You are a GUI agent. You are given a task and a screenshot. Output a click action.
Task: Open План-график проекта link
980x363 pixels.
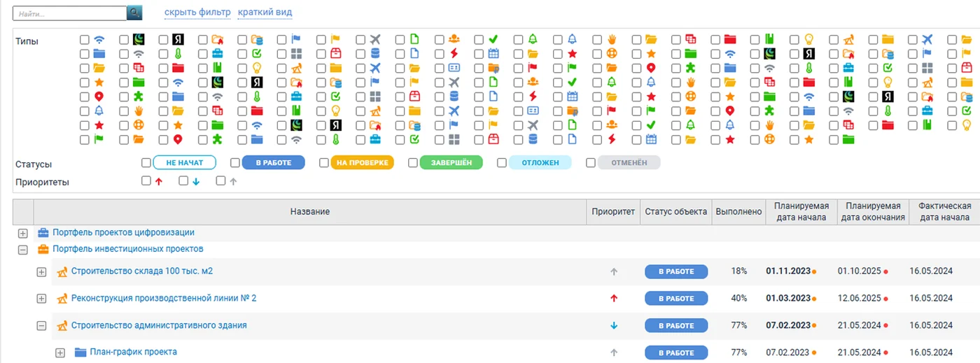134,352
